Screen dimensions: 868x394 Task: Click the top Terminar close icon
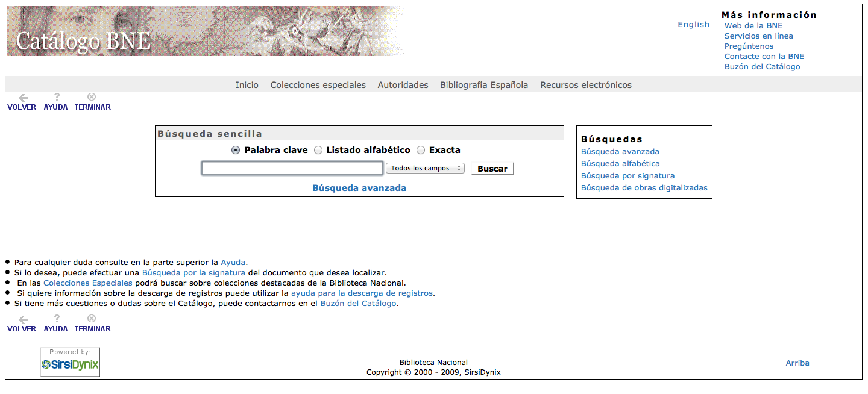click(x=92, y=97)
